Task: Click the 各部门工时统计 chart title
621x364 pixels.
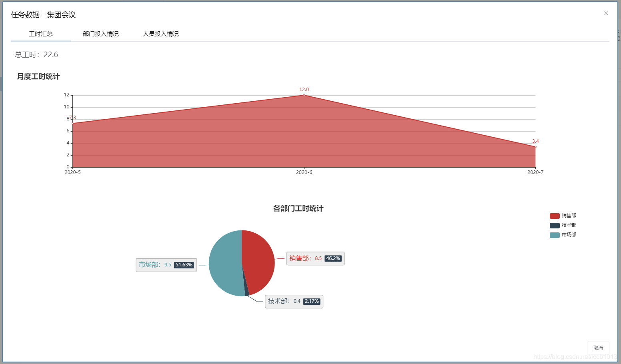Action: [298, 208]
